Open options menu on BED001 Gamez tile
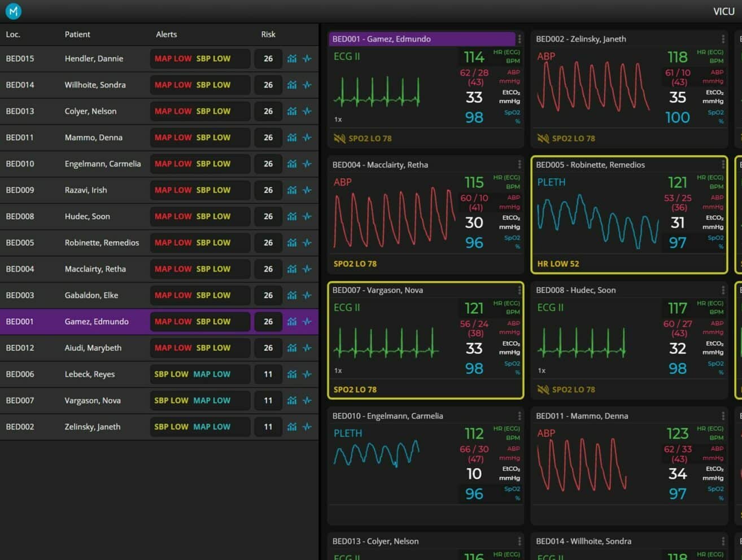The width and height of the screenshot is (742, 560). tap(520, 39)
